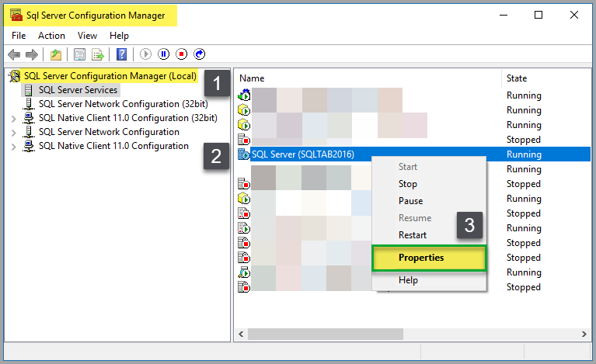Viewport: 596px width, 364px height.
Task: Click the Up one level folder icon
Action: click(56, 54)
